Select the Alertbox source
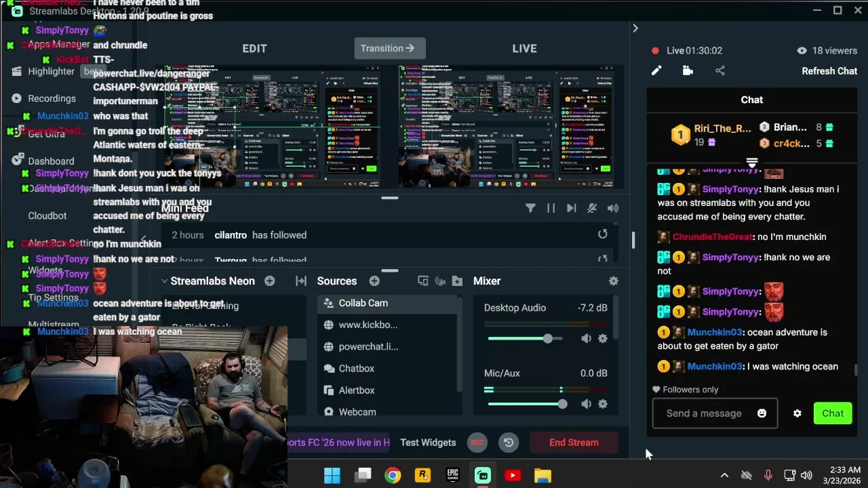Image resolution: width=868 pixels, height=488 pixels. (x=389, y=390)
